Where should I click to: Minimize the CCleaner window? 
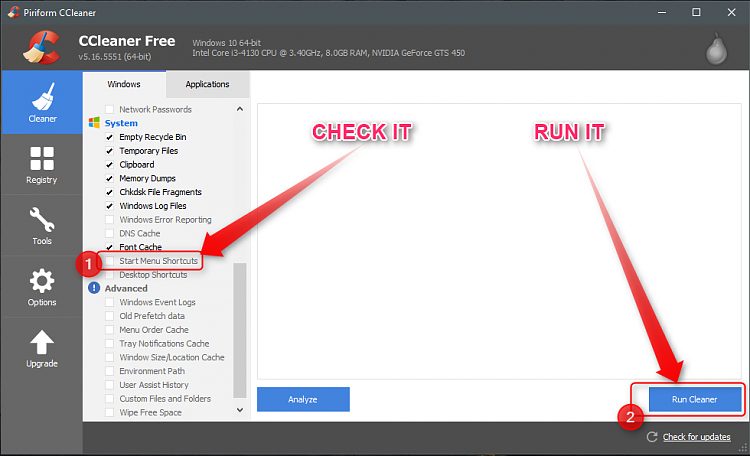[x=662, y=12]
